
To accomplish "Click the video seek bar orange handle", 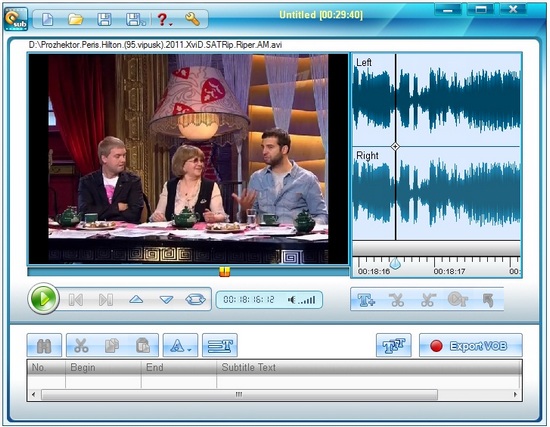I will click(x=224, y=271).
